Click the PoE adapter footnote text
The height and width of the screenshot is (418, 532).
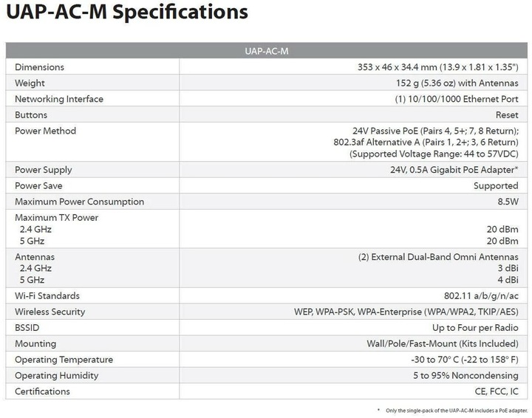click(457, 411)
